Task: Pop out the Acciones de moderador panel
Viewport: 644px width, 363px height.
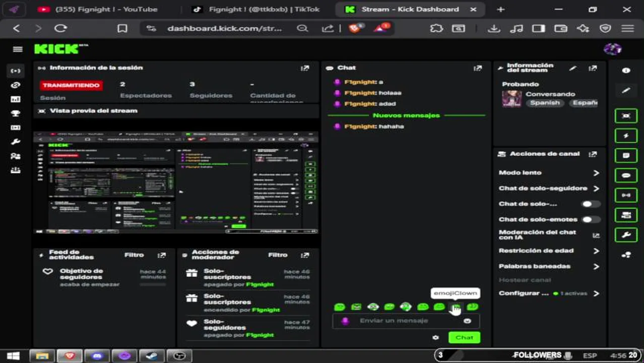Action: [x=304, y=255]
